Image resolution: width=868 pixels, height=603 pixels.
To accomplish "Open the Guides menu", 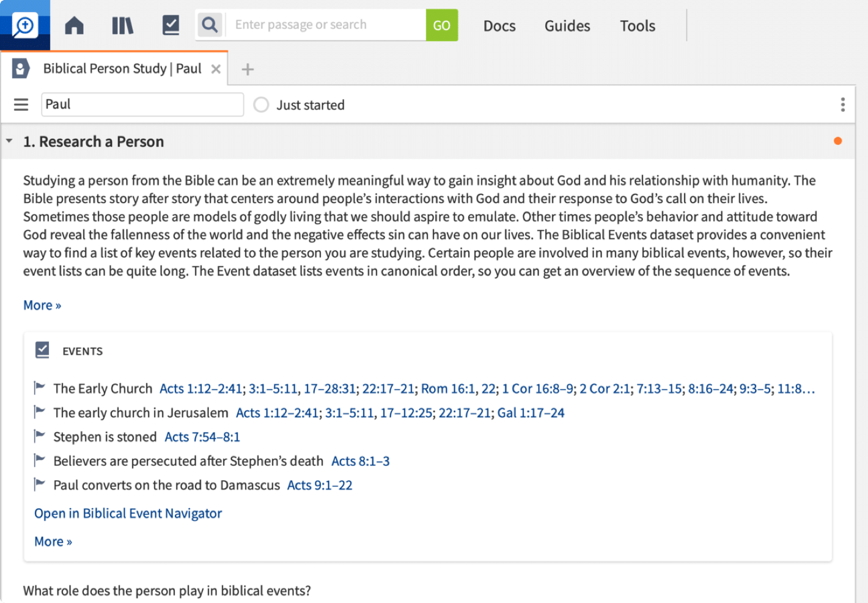I will pos(567,26).
